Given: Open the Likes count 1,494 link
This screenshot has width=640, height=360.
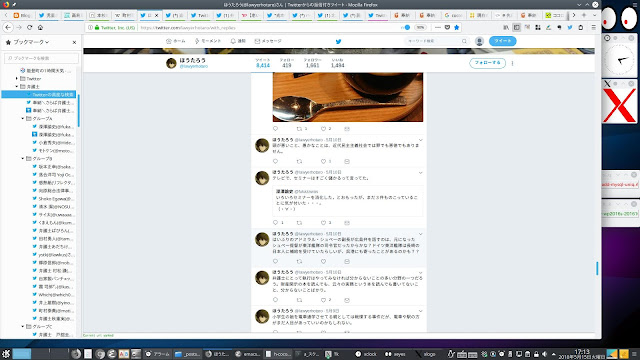Looking at the screenshot, I should click(x=338, y=63).
